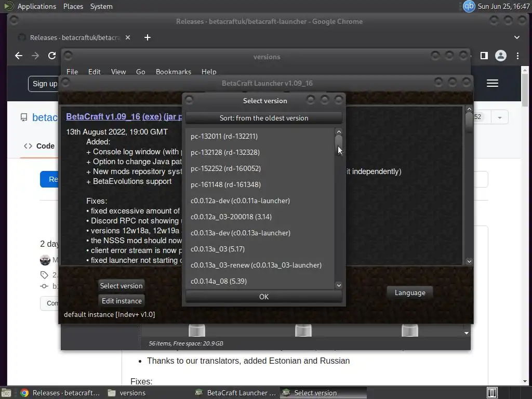The height and width of the screenshot is (399, 532).
Task: Select version pc-132128 (rd-132328)
Action: pyautogui.click(x=260, y=152)
